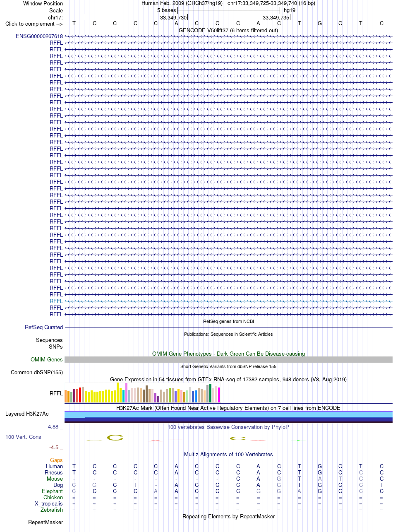
Task: Click the Scale label in ruler
Action: 56,10
